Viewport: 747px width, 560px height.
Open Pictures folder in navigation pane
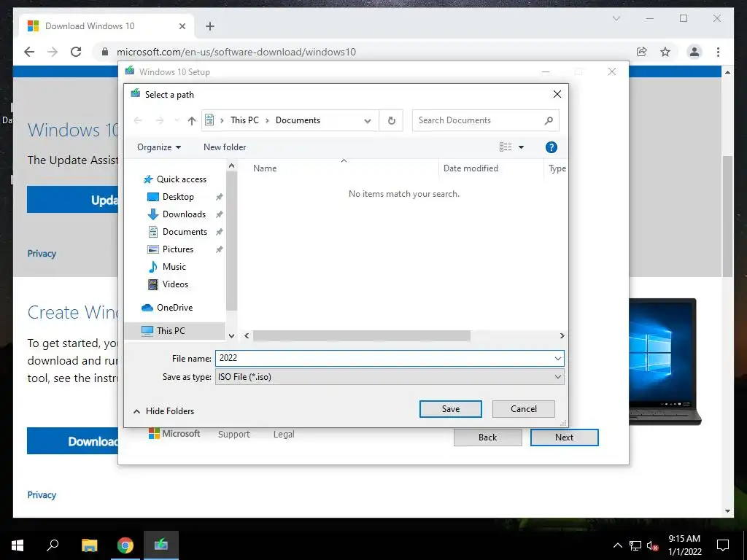[x=178, y=249]
